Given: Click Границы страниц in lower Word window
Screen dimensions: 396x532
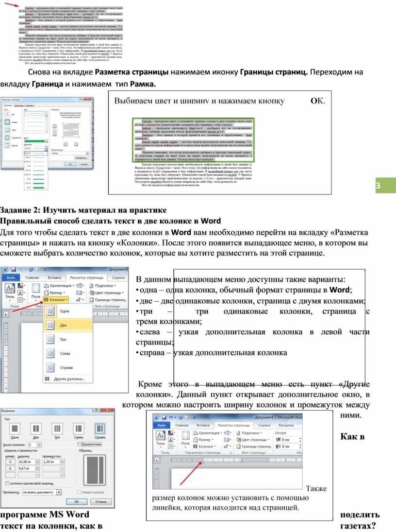Looking at the screenshot, I should click(x=254, y=446).
